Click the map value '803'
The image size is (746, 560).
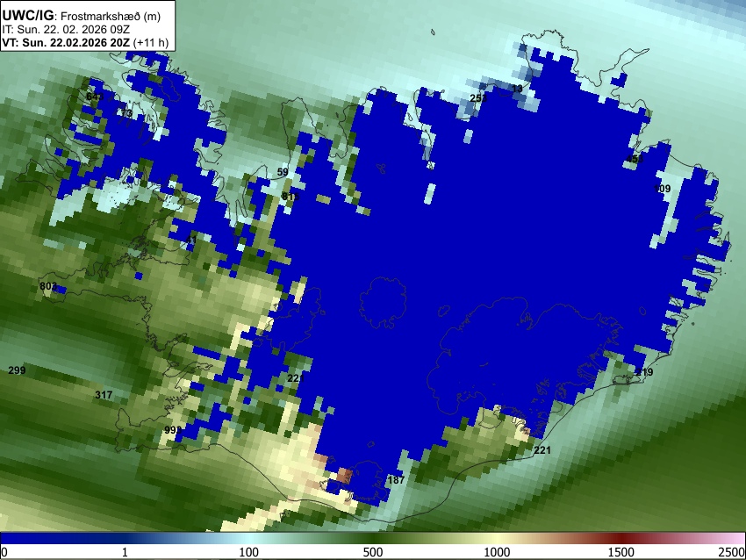pyautogui.click(x=48, y=286)
